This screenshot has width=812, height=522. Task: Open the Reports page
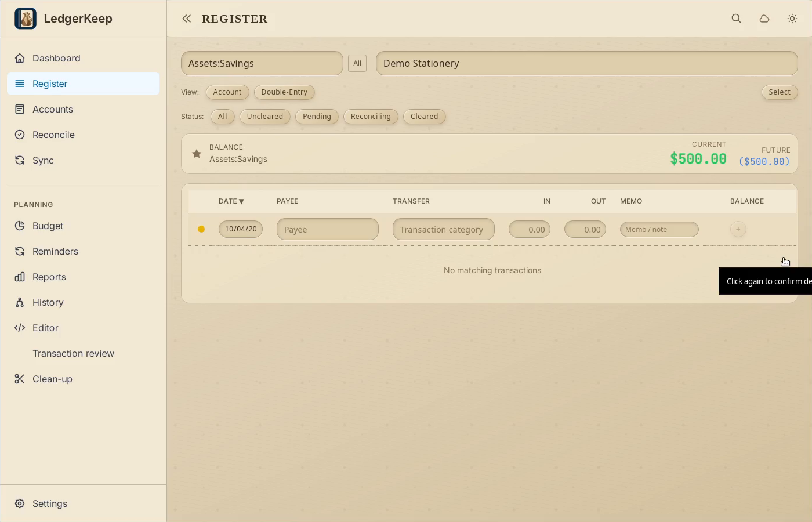coord(83,277)
